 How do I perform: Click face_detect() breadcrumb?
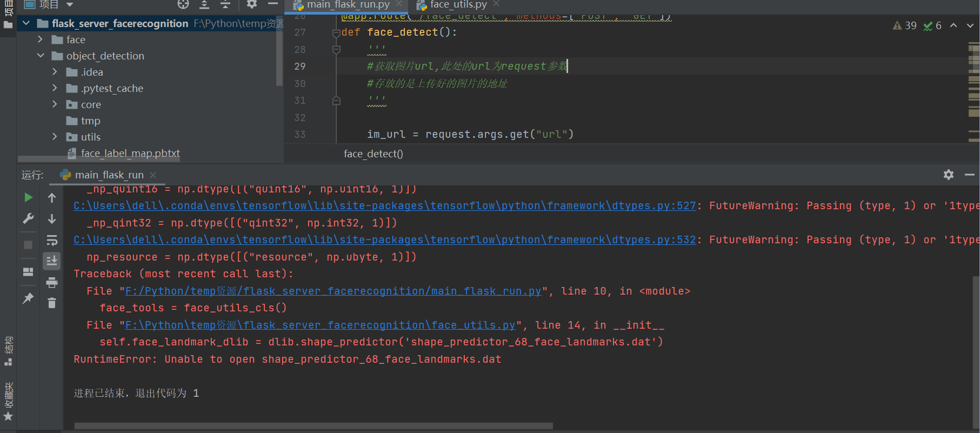point(374,154)
